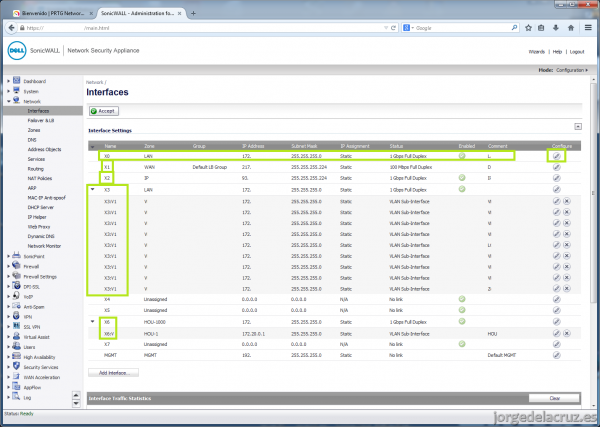Image resolution: width=600 pixels, height=427 pixels.
Task: Click the SonicPoint sidebar icon
Action: point(16,256)
